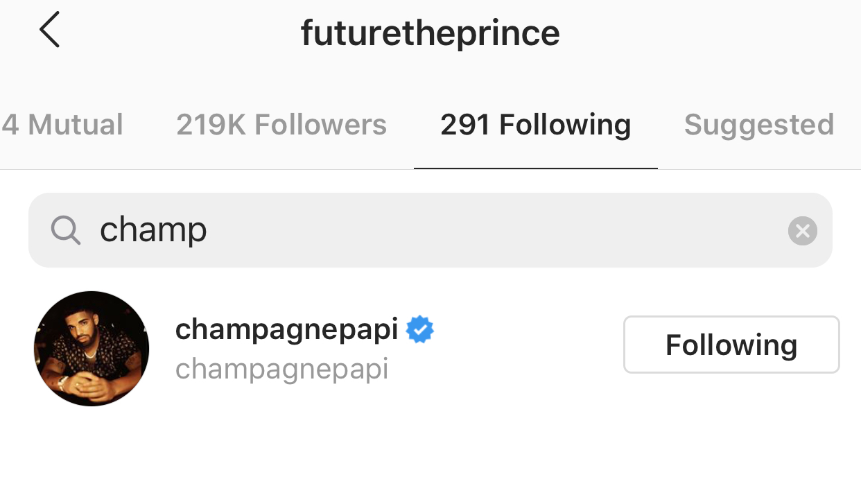Switch to the 4 Mutual tab
Screen dimensions: 861x504
click(x=62, y=125)
